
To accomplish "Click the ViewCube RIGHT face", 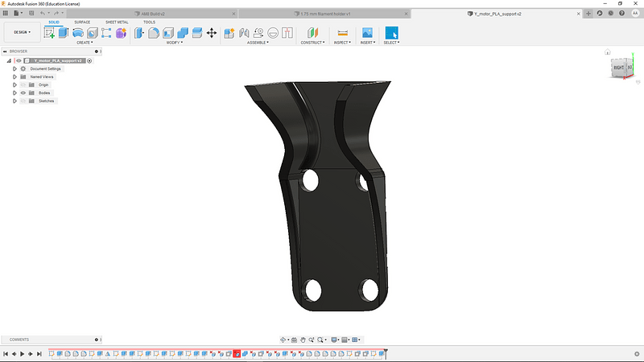I will (618, 68).
